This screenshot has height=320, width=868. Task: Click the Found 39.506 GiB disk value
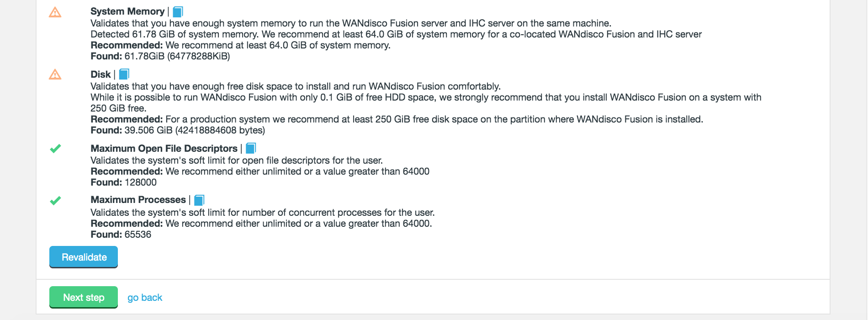tap(194, 130)
